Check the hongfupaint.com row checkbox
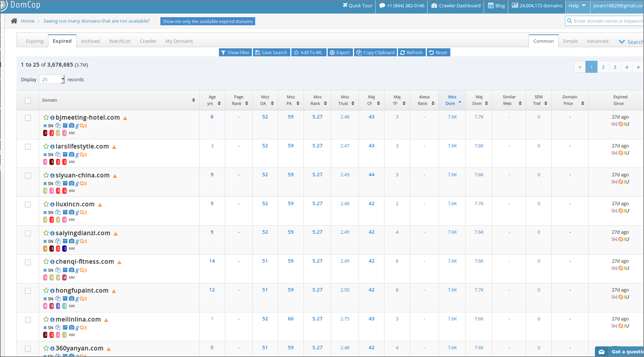The height and width of the screenshot is (357, 644). 28,291
